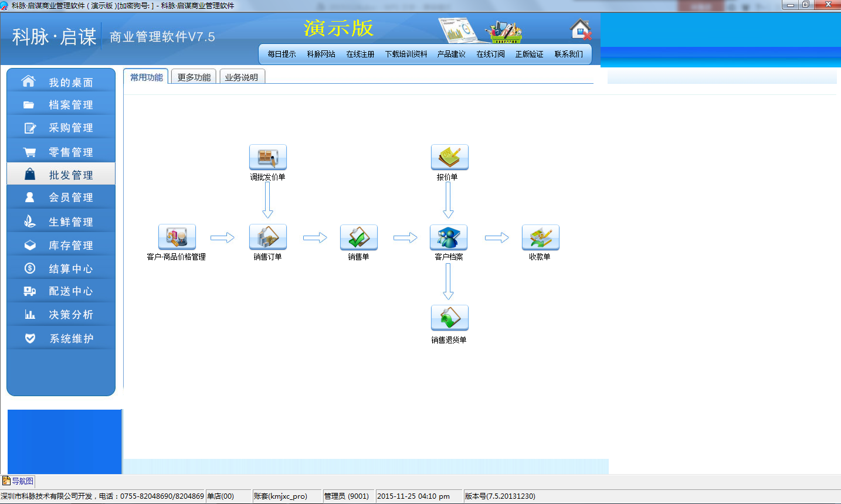Click the 批发管理 bag icon

(x=30, y=175)
